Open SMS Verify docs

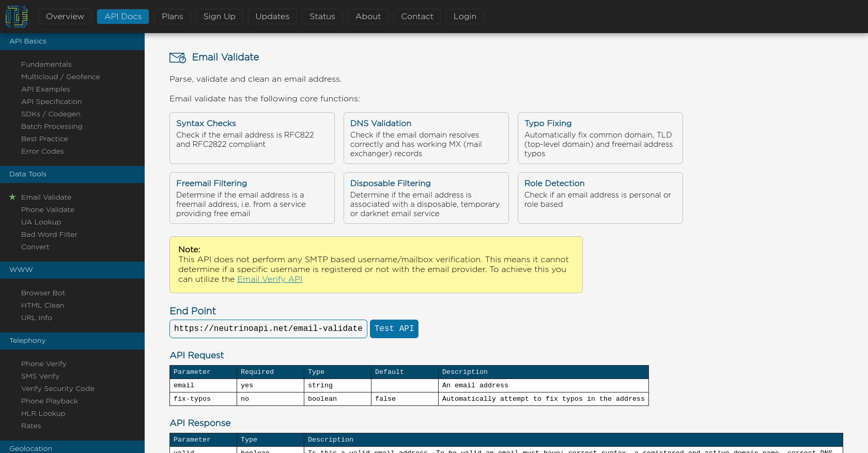pos(40,376)
